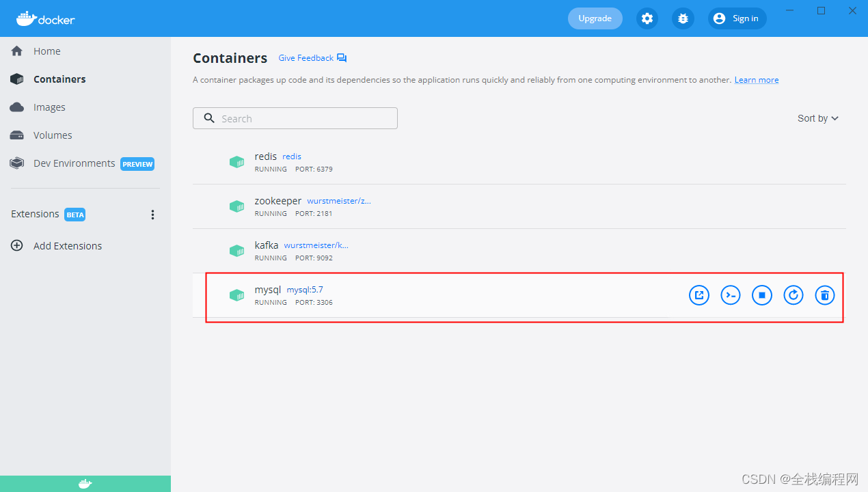Open the Learn more link
The width and height of the screenshot is (868, 492).
coord(757,80)
